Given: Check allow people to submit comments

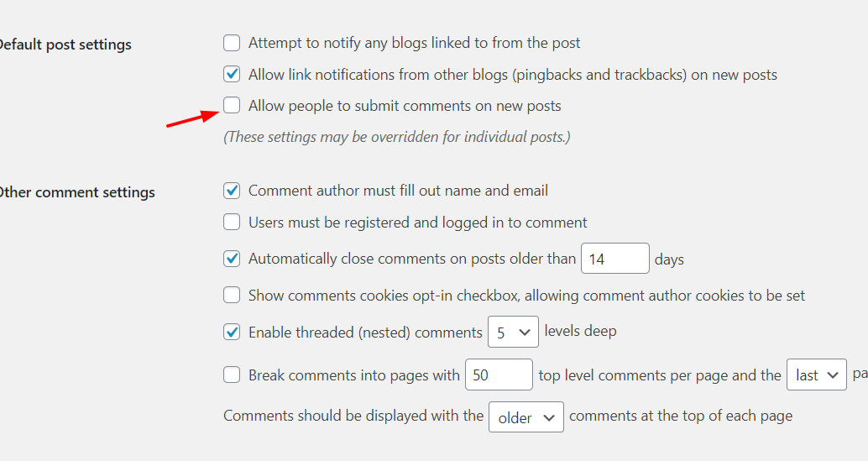Looking at the screenshot, I should coord(232,105).
